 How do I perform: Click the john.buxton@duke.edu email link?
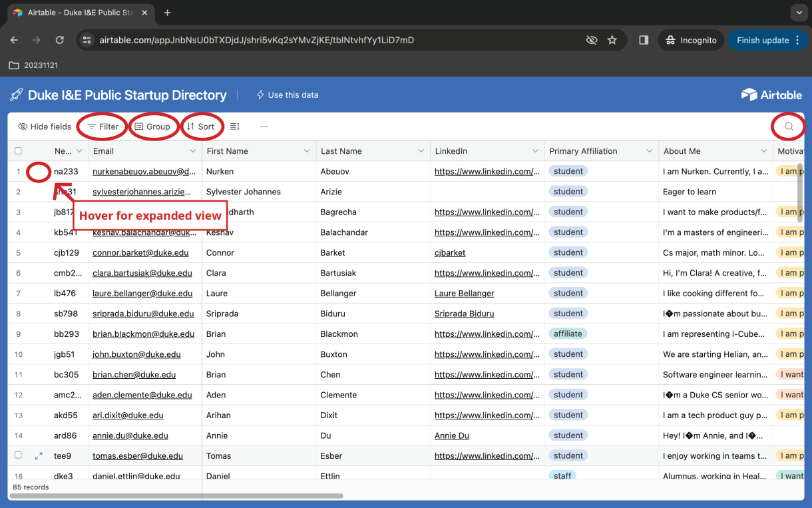coord(136,355)
